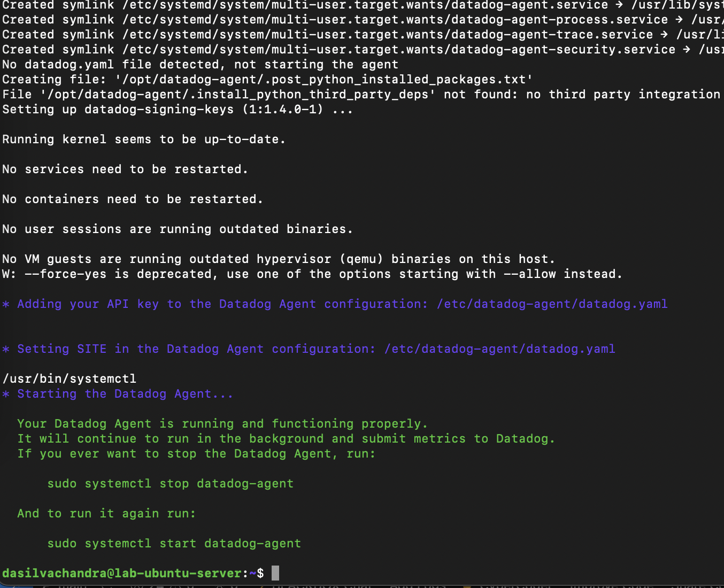Click the 'Setting up datadog-signing-keys' line

[178, 110]
